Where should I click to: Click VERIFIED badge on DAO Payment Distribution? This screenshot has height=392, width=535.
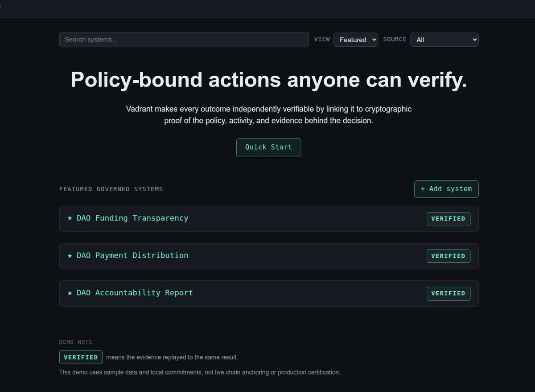448,256
